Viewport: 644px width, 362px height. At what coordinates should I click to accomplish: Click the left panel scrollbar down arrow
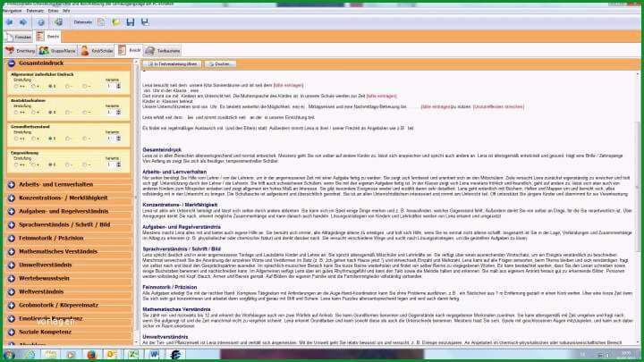click(x=136, y=341)
